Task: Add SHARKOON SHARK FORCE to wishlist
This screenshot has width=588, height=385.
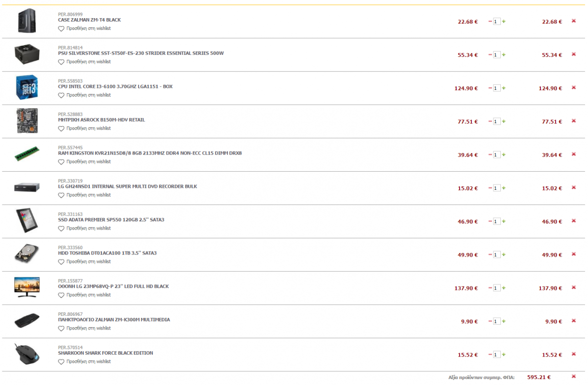Action: click(x=84, y=362)
